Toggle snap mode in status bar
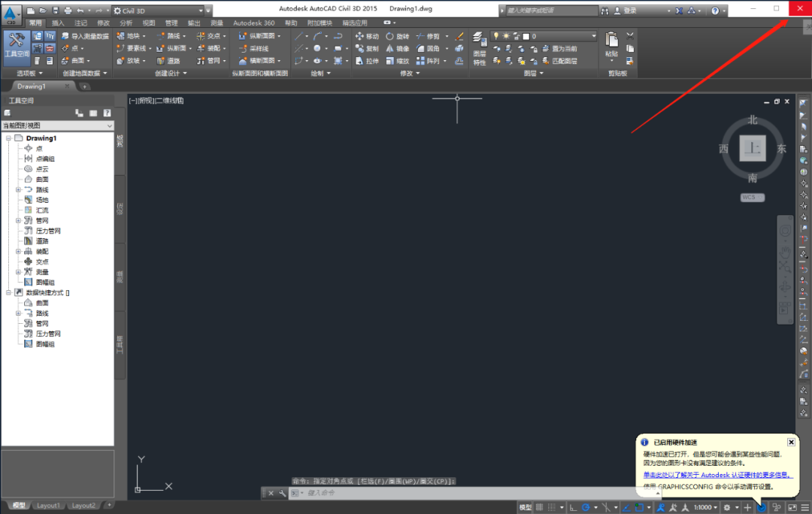 coord(552,507)
